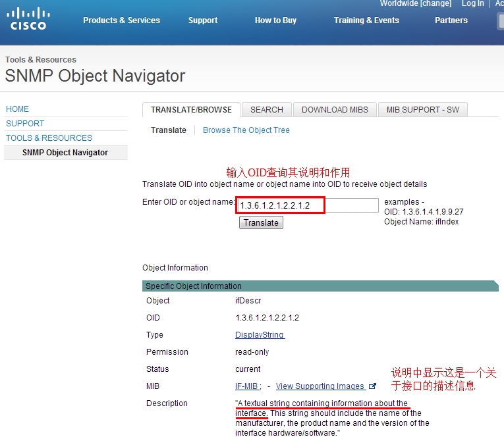Select SNMP Object Navigator sidebar item

(x=66, y=153)
